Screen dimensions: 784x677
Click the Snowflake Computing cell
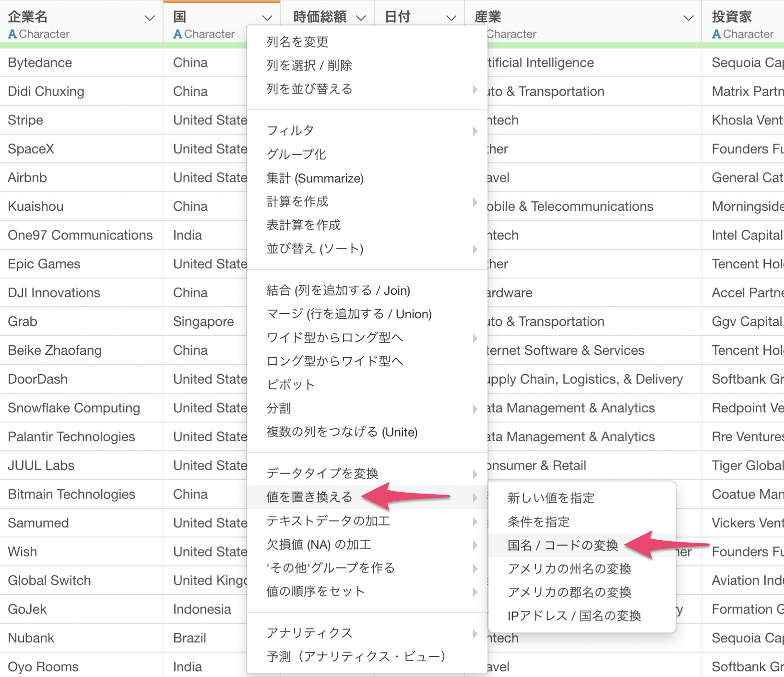coord(82,408)
